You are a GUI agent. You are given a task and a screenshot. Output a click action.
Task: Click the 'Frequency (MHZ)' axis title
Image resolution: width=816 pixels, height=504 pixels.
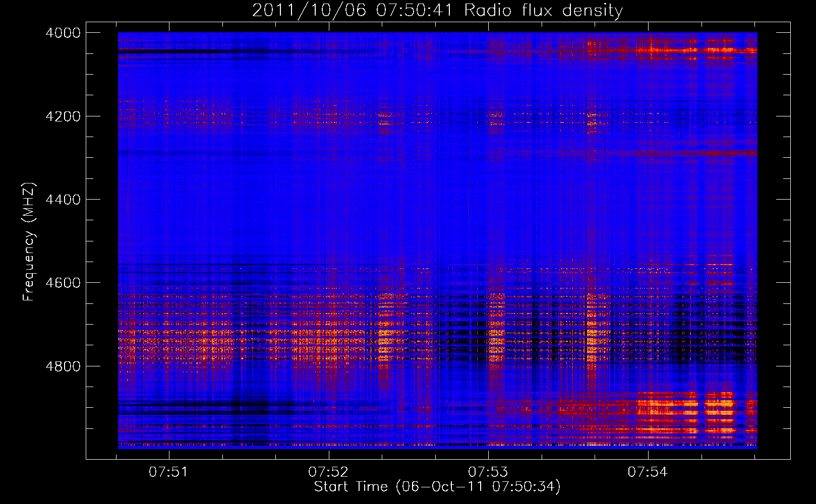tap(29, 242)
